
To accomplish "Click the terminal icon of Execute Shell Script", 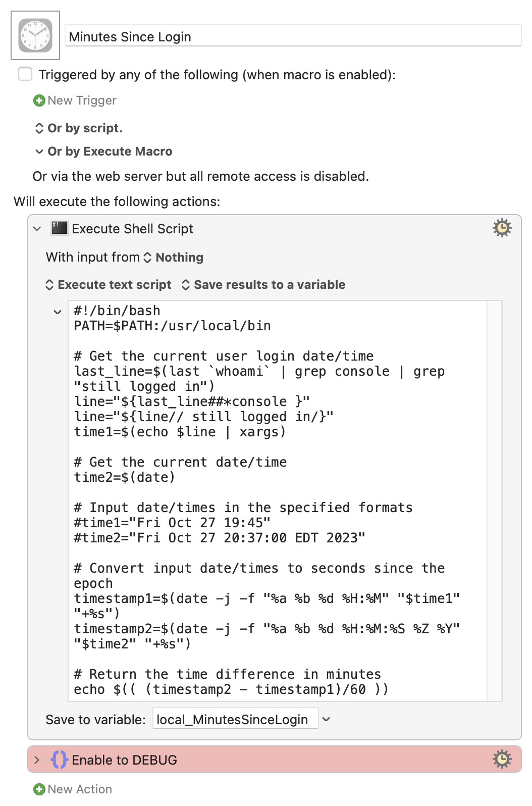I will pyautogui.click(x=59, y=228).
